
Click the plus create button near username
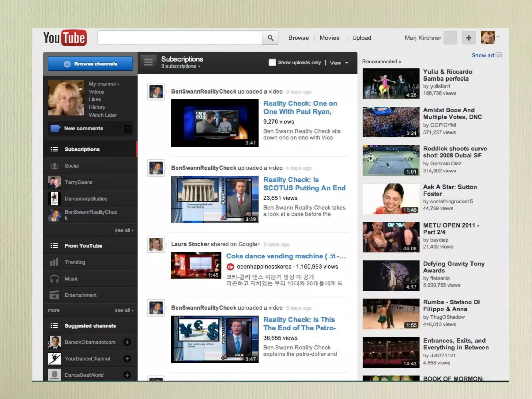point(469,38)
